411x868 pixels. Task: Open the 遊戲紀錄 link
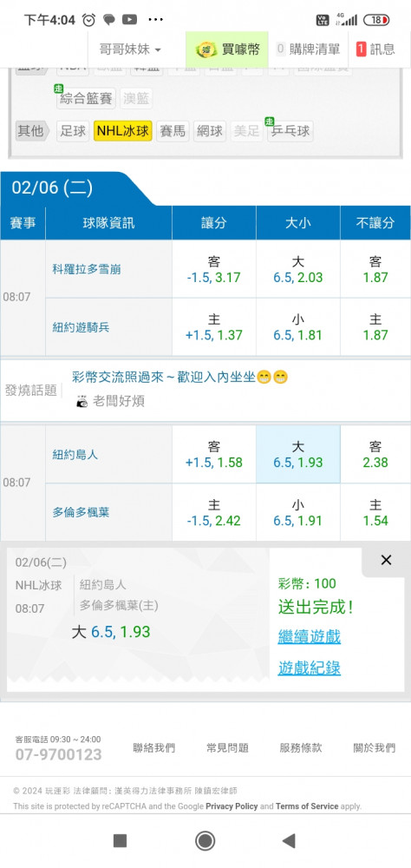(310, 667)
